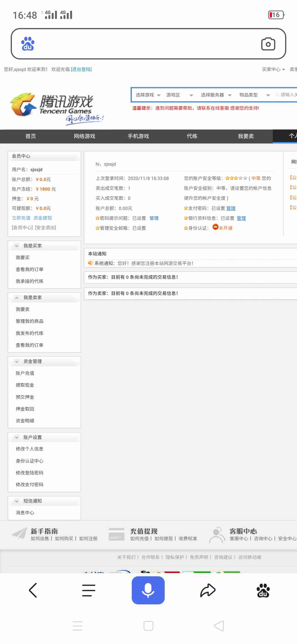Open camera search icon in search bar
The image size is (297, 644).
[268, 44]
